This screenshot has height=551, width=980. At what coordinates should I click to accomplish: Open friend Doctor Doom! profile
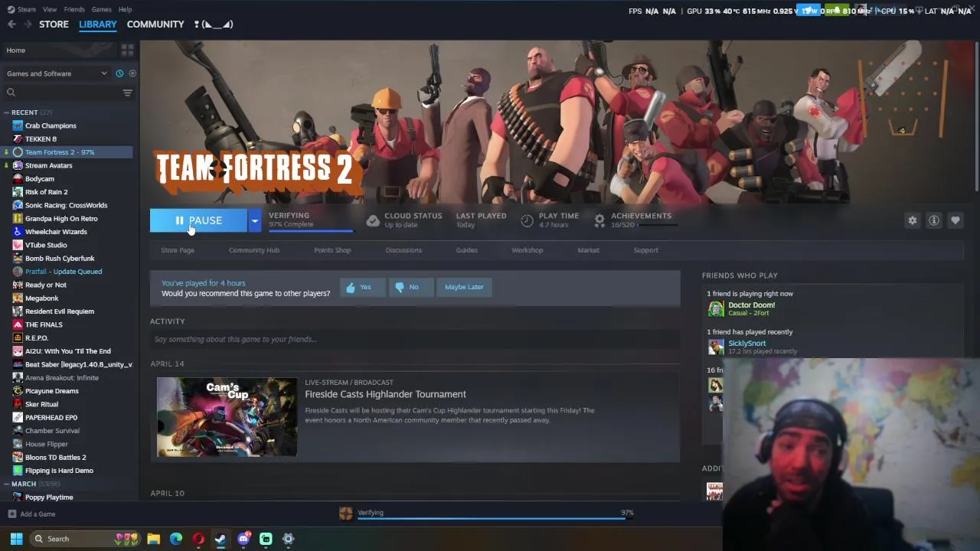click(751, 305)
